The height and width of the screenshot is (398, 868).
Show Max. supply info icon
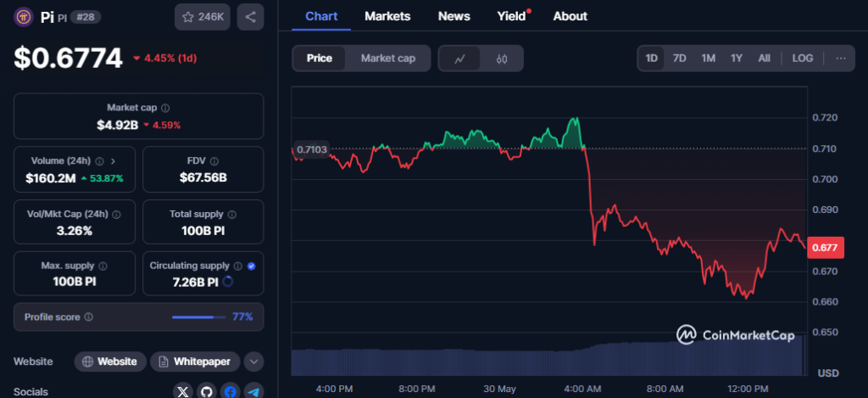pyautogui.click(x=103, y=266)
